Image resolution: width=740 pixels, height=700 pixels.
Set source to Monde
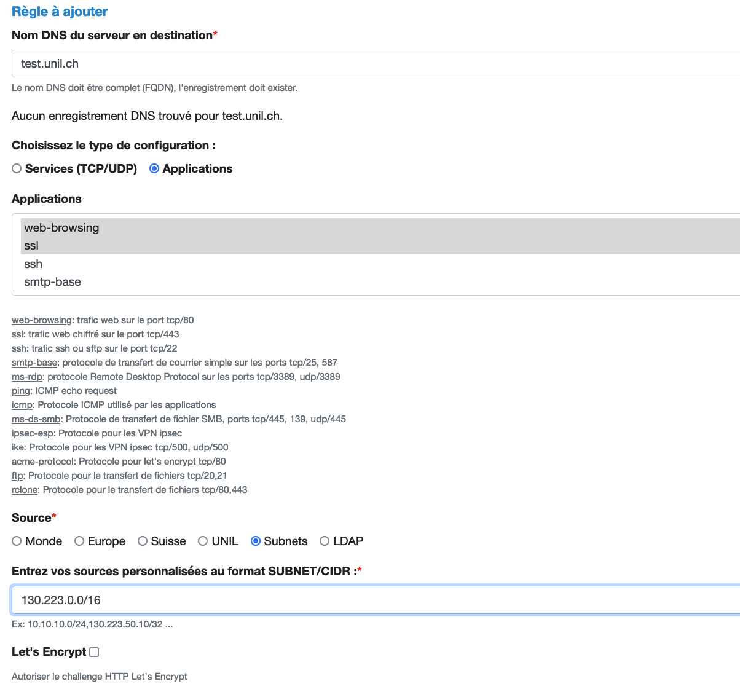(17, 541)
